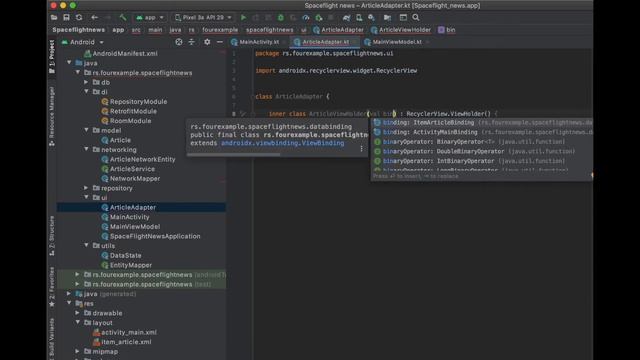Image resolution: width=640 pixels, height=360 pixels.
Task: Expand the repository package
Action: point(86,188)
